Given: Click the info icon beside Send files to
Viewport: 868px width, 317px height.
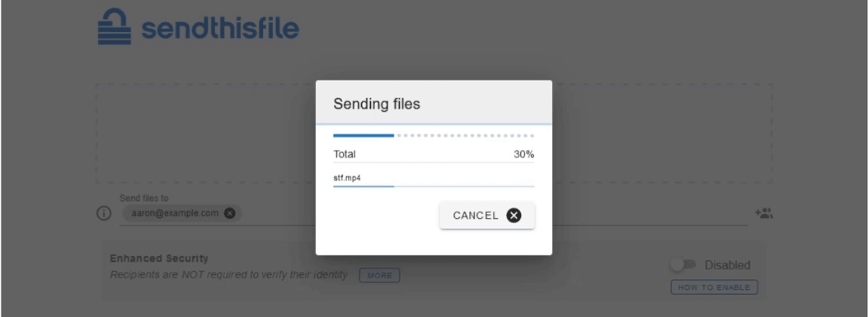Looking at the screenshot, I should [104, 213].
